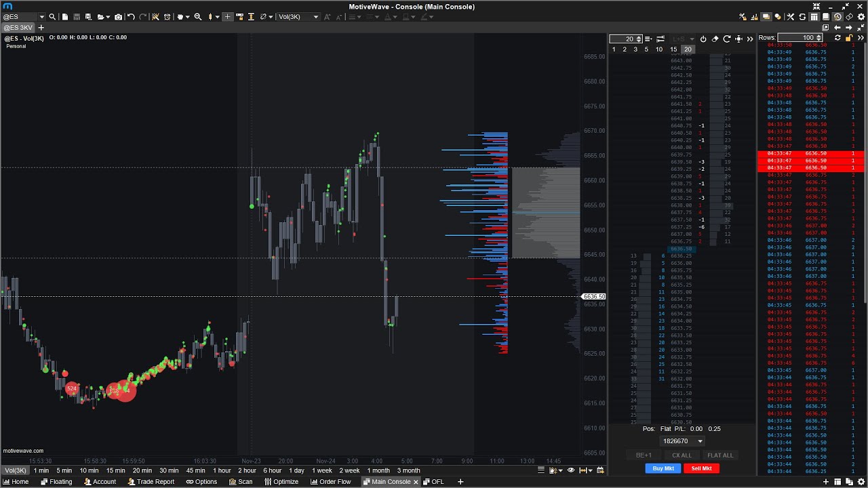Pop out the panel to new window

point(825,28)
